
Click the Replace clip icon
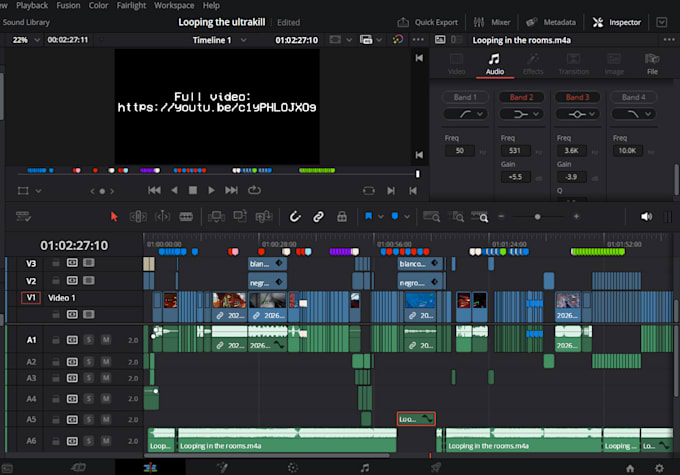click(x=264, y=216)
